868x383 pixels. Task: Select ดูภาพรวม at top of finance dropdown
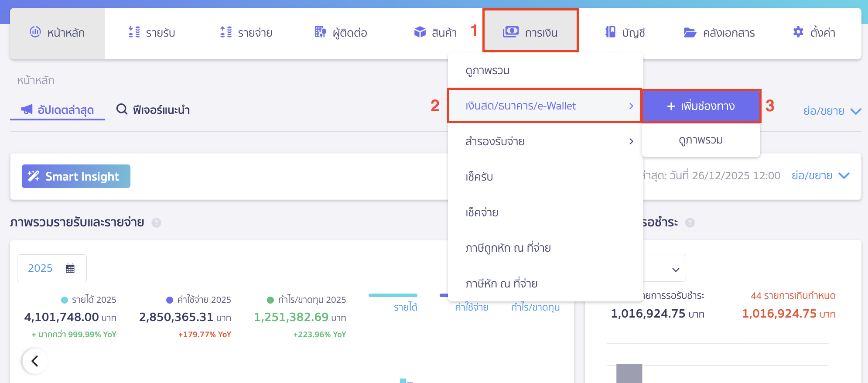coord(545,70)
